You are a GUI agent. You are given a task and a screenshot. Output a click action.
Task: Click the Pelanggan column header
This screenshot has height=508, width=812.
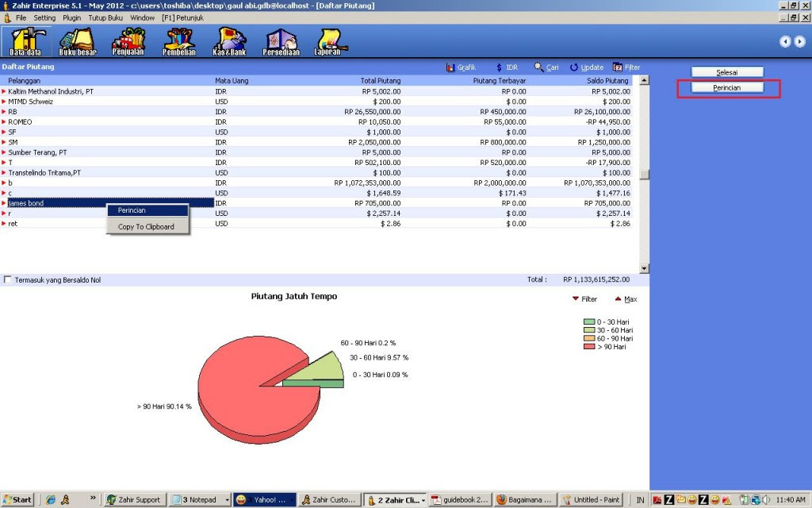[x=24, y=81]
